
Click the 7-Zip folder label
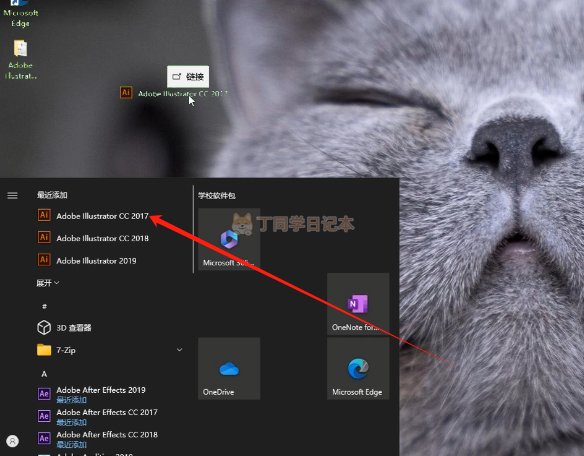[x=66, y=350]
